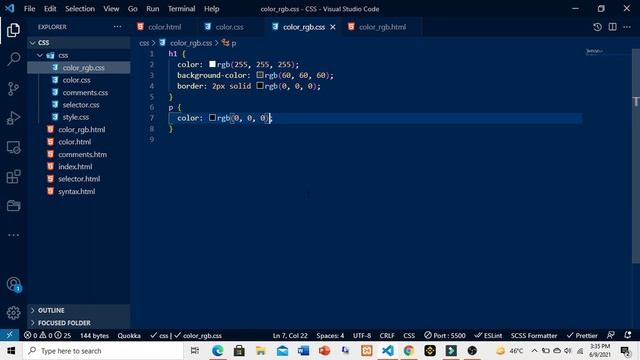Click CRLF end of line setting
This screenshot has height=360, width=640.
click(x=387, y=336)
